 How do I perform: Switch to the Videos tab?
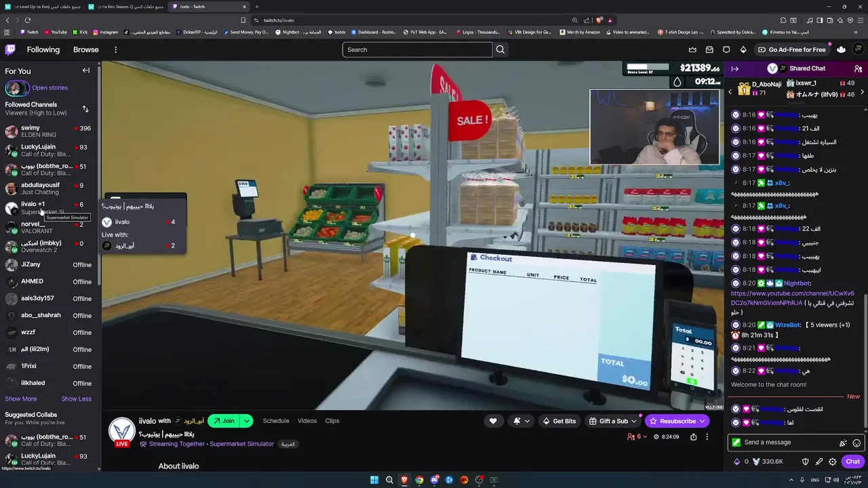tap(307, 421)
